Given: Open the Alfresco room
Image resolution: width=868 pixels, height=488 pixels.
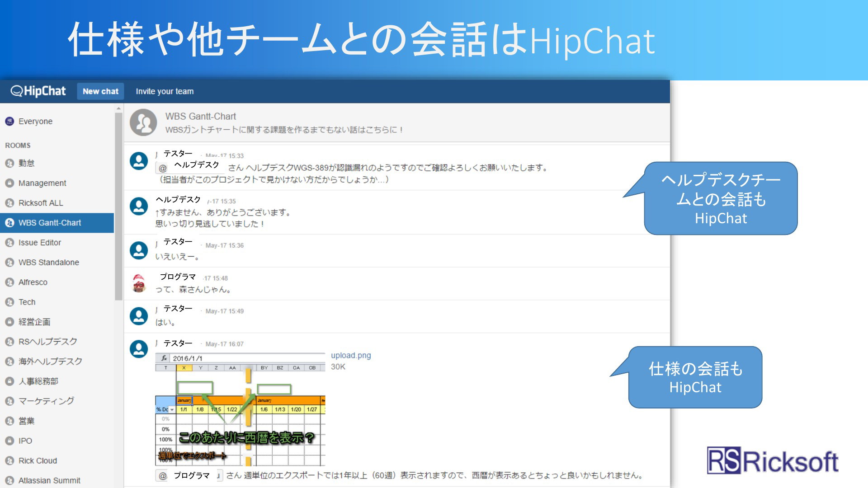Looking at the screenshot, I should (33, 282).
